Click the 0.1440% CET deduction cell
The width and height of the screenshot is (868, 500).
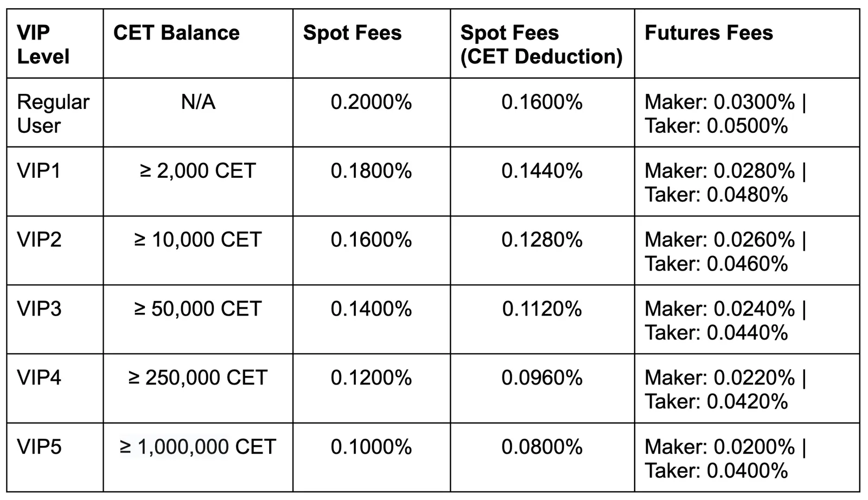[x=542, y=181]
